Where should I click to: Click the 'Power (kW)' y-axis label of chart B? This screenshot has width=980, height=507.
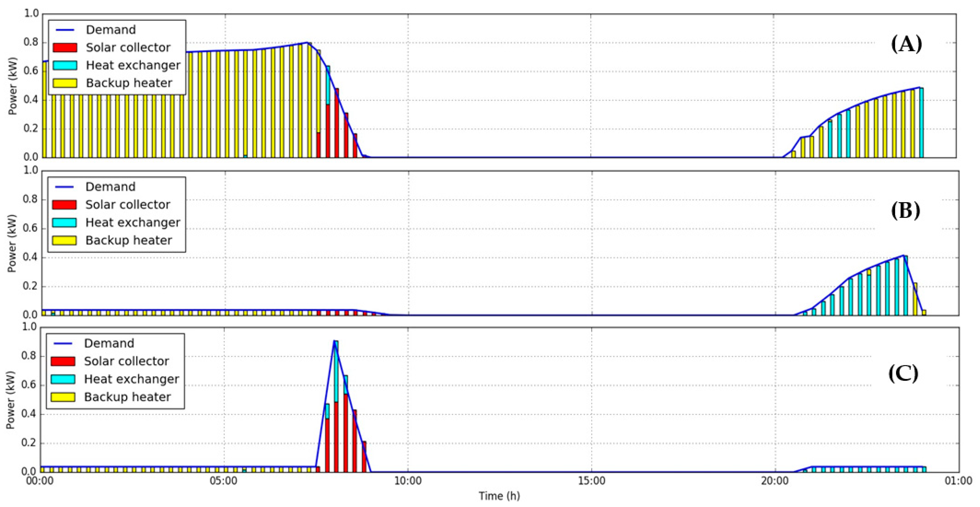pos(12,243)
